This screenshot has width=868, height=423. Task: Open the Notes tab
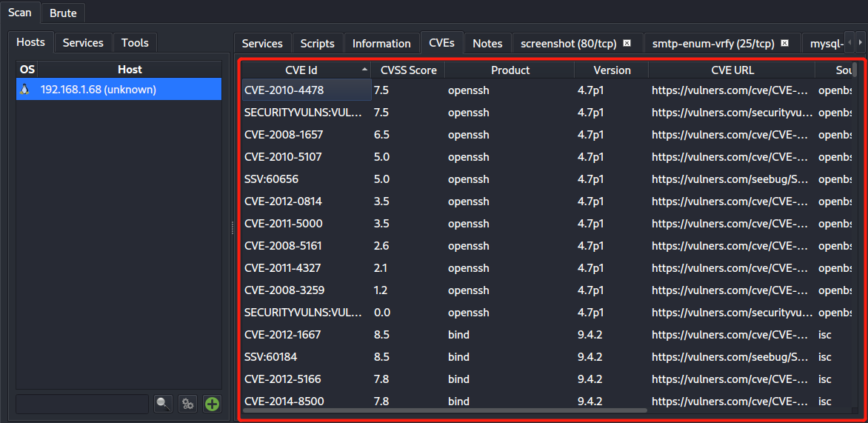tap(488, 43)
